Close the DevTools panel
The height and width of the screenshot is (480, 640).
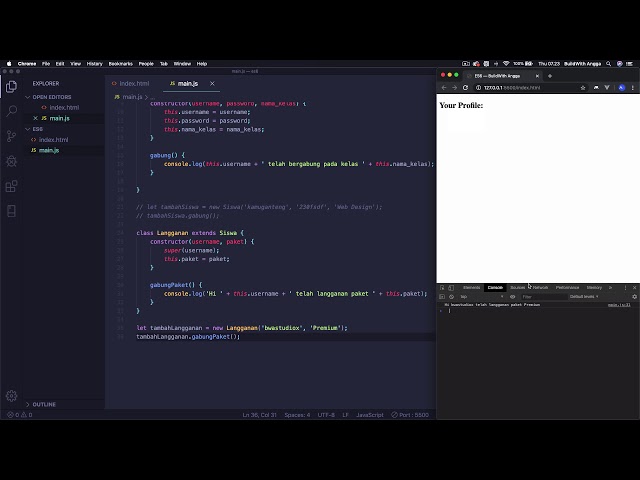[x=634, y=288]
